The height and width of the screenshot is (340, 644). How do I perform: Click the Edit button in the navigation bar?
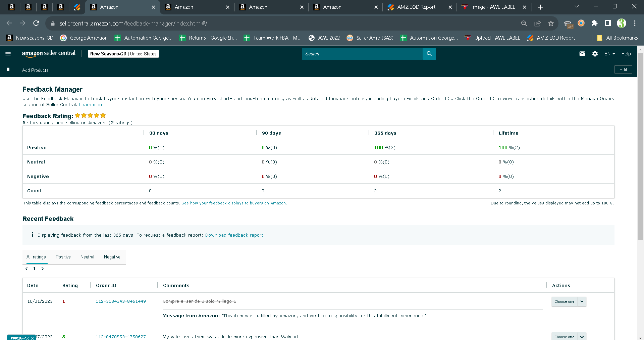623,69
